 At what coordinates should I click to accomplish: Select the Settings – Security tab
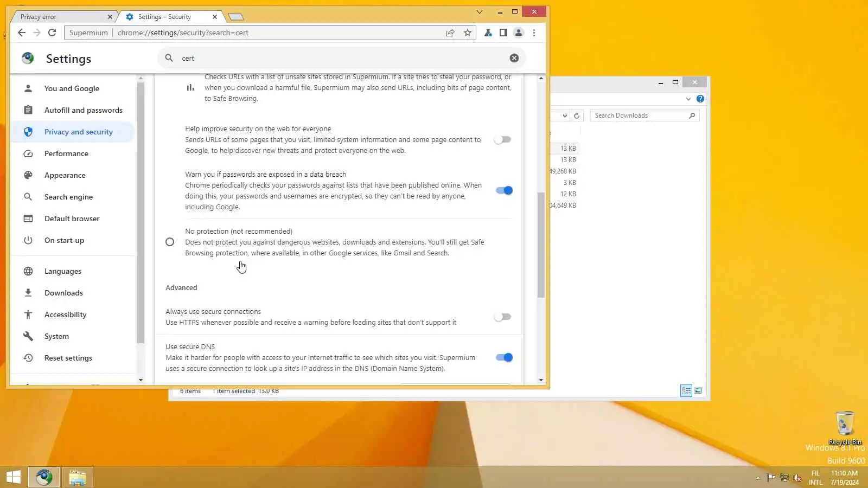coord(170,17)
